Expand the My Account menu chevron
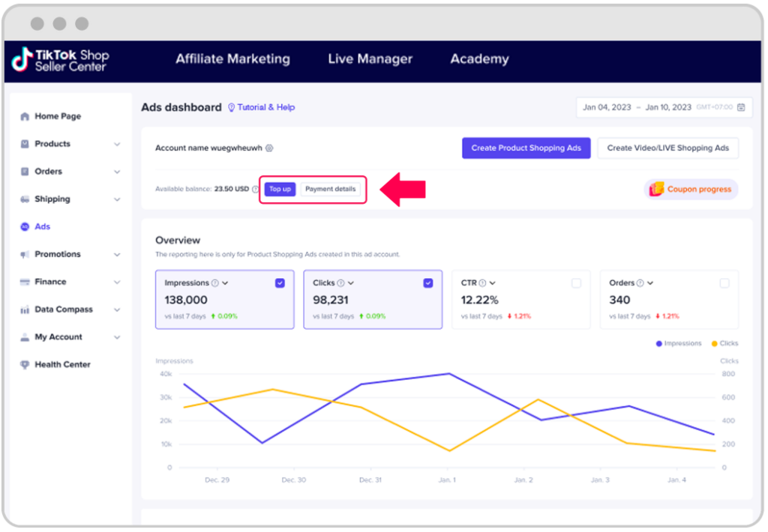Viewport: 768px width, 532px height. [117, 337]
